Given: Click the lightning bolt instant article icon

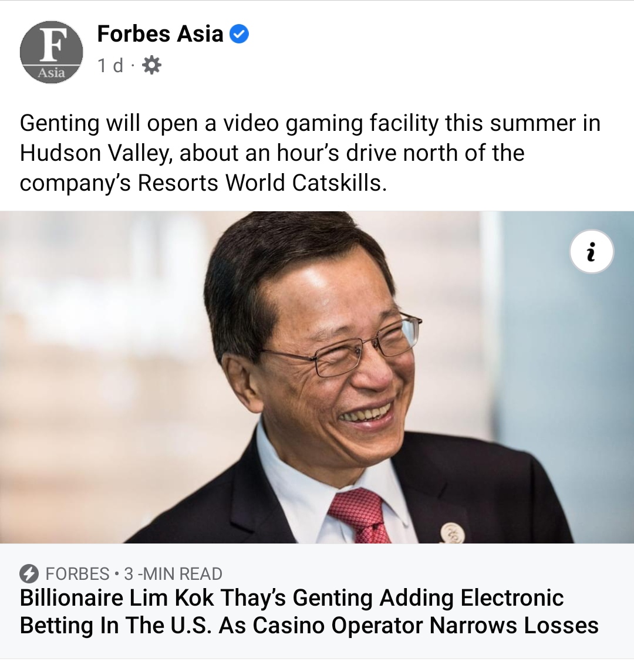Looking at the screenshot, I should (29, 574).
